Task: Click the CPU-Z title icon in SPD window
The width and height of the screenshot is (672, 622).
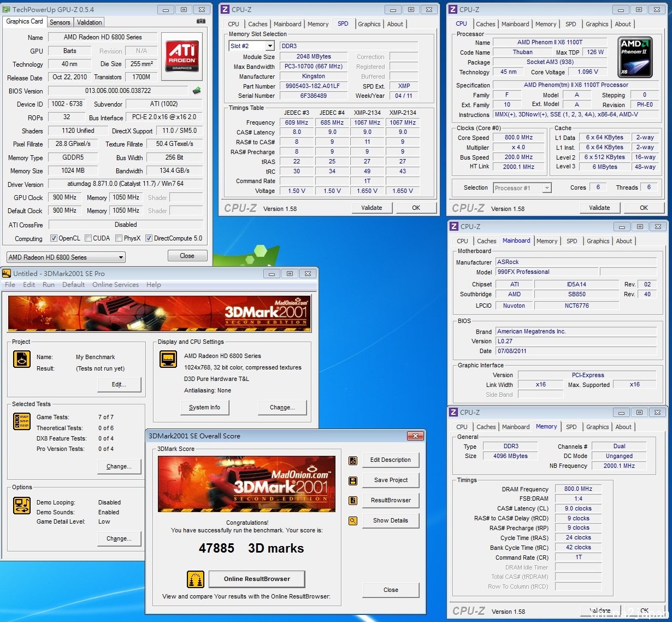Action: [225, 9]
